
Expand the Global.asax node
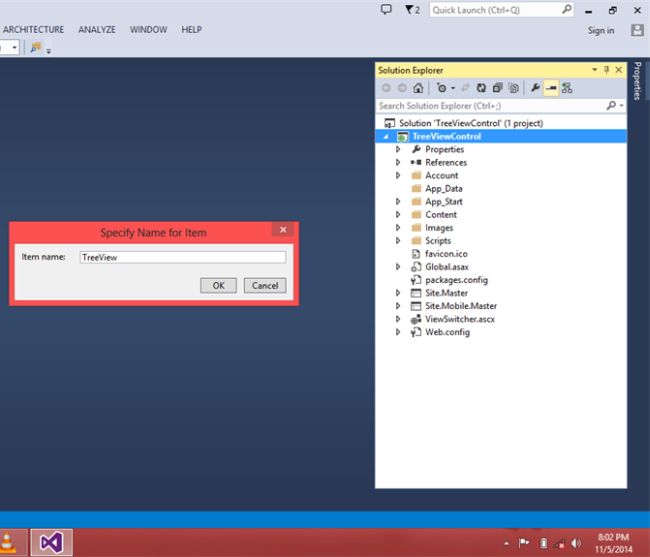[x=398, y=267]
